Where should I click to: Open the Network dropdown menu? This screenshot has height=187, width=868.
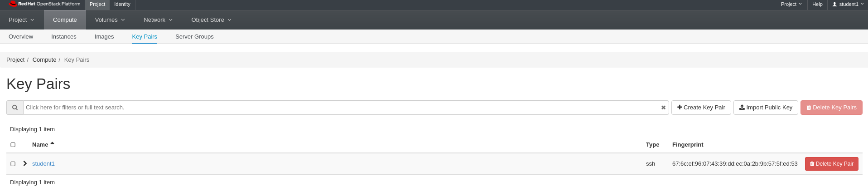158,20
